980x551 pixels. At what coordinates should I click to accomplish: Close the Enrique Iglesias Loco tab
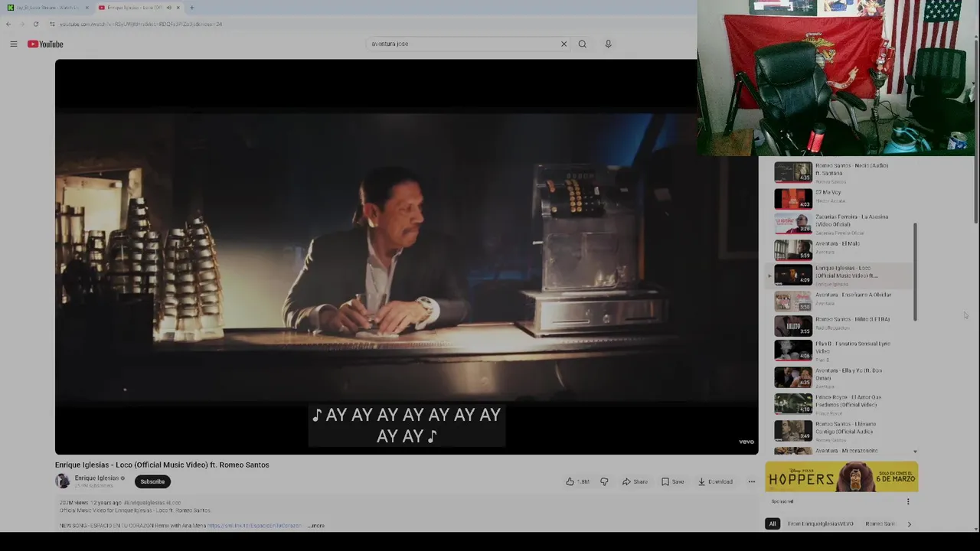(178, 8)
